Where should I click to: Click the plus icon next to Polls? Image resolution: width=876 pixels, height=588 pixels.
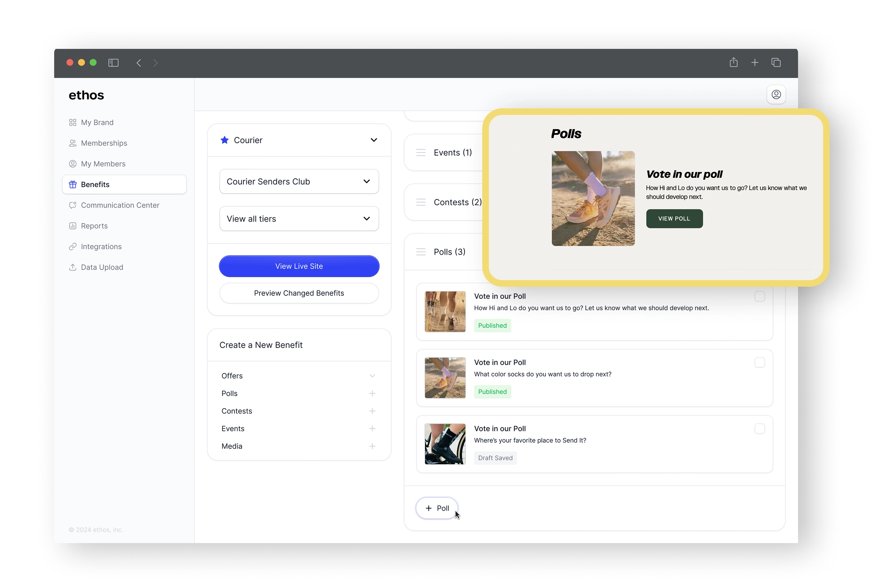372,393
